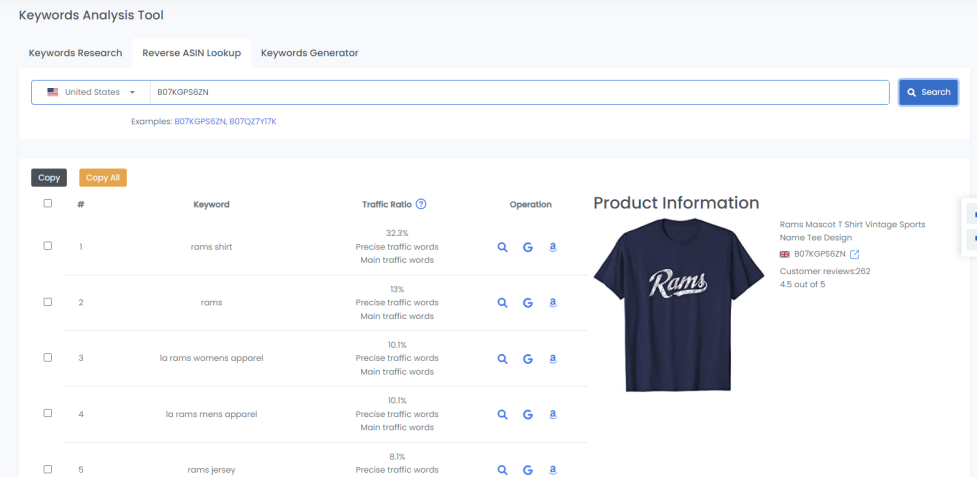Click the orange Copy All button
The image size is (977, 477).
(103, 177)
